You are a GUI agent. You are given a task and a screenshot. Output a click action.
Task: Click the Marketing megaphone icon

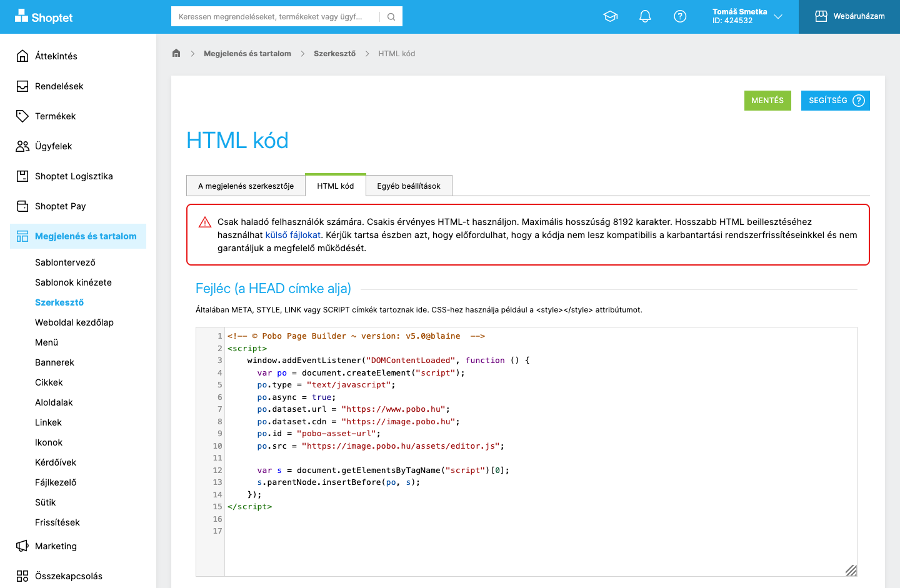(22, 546)
